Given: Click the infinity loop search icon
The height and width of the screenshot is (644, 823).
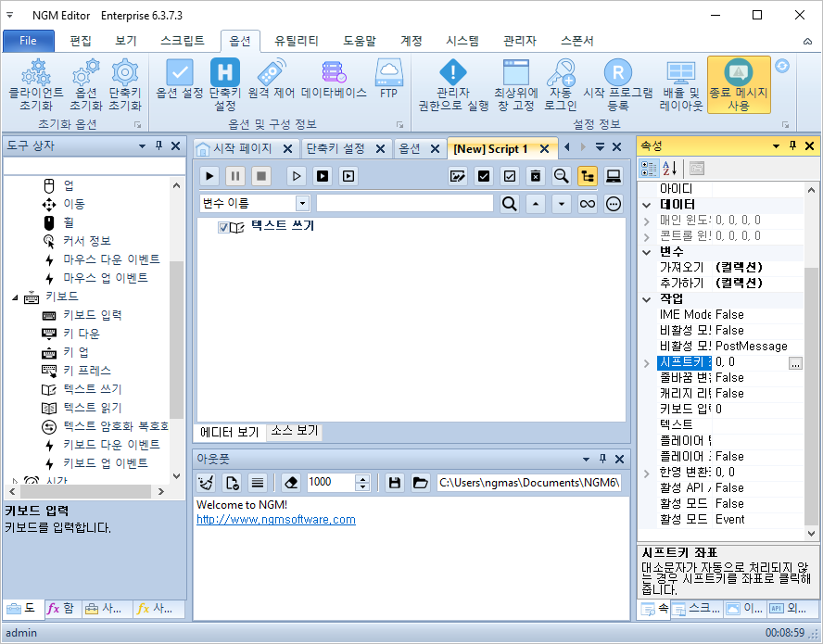Looking at the screenshot, I should pyautogui.click(x=588, y=203).
